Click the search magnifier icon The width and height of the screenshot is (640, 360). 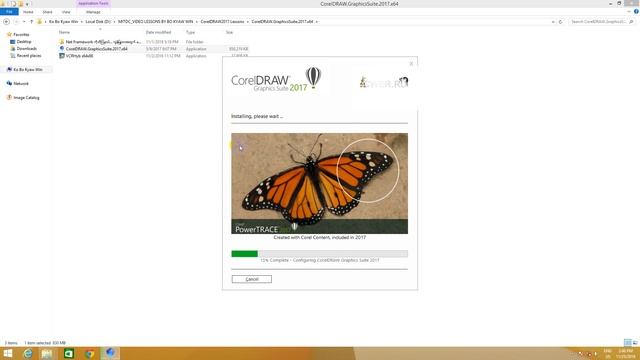[631, 22]
